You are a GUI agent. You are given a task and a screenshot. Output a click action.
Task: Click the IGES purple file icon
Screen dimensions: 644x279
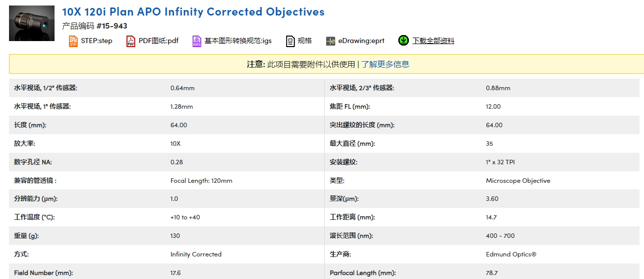[x=197, y=41]
